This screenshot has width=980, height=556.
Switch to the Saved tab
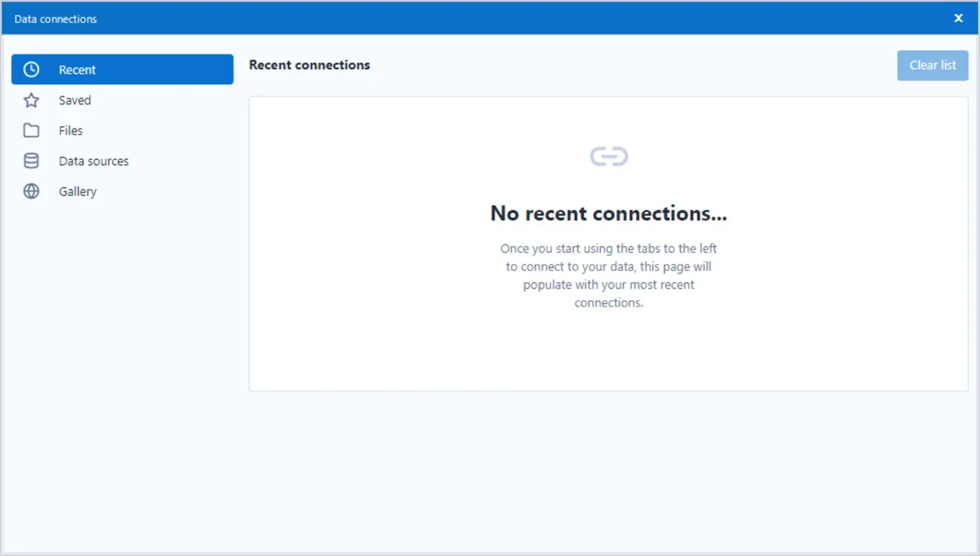tap(123, 100)
